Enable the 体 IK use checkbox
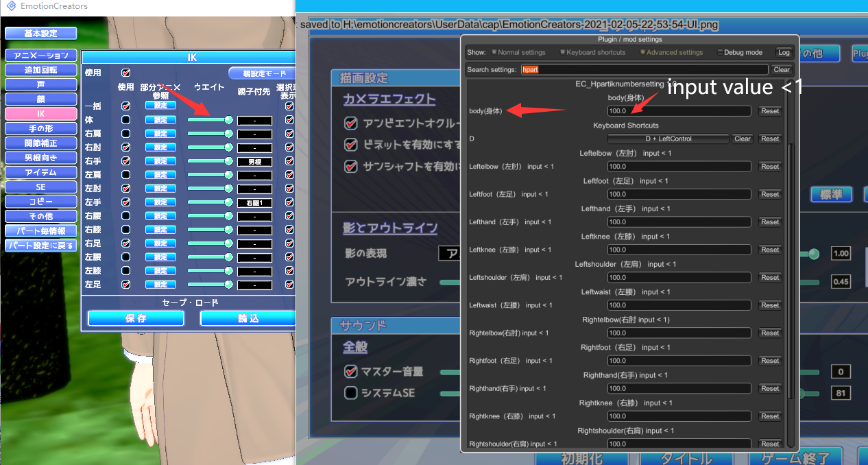 point(125,120)
